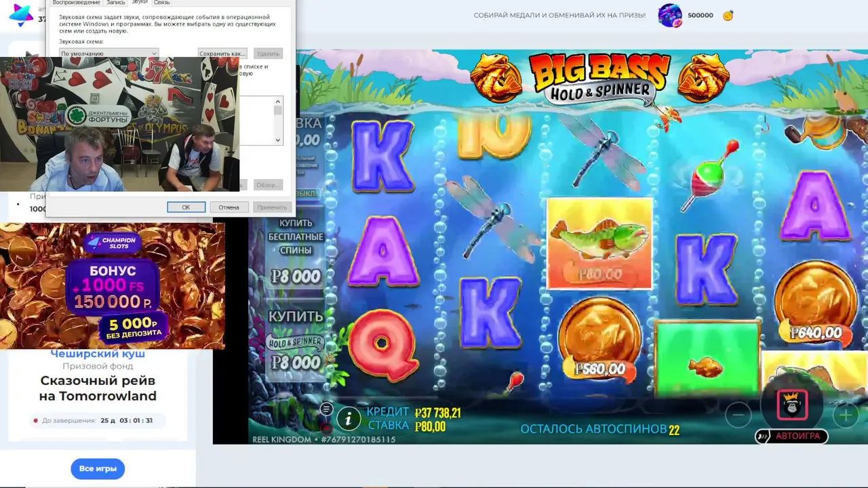Click the 'Сохранить как...' button
The image size is (868, 488).
tap(222, 54)
